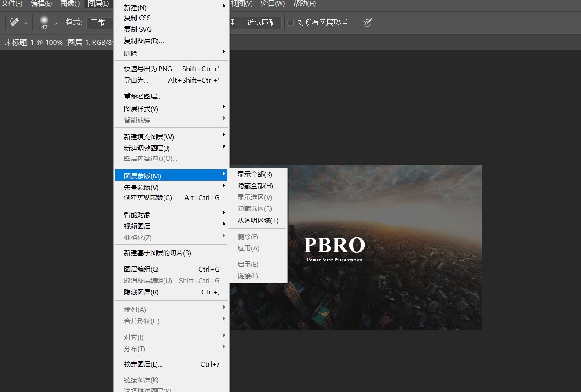Toggle the pen pressure size icon

368,22
